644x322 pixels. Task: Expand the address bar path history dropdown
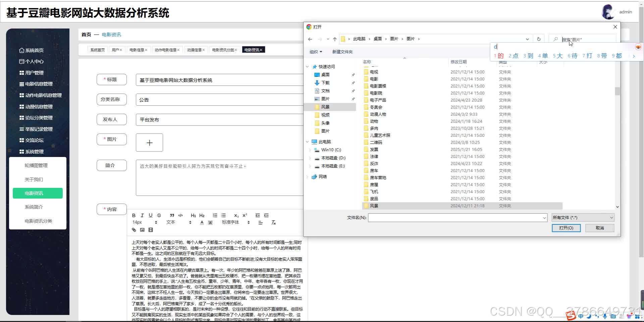click(x=527, y=39)
